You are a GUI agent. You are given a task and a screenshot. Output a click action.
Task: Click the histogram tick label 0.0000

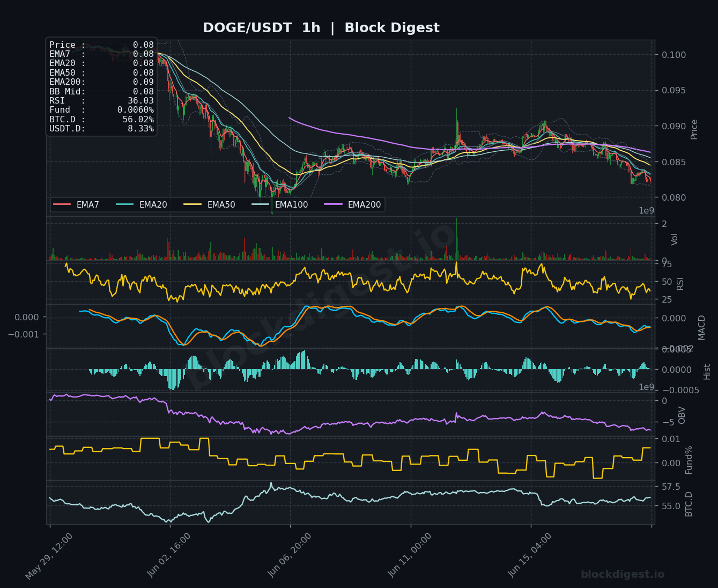click(x=676, y=370)
